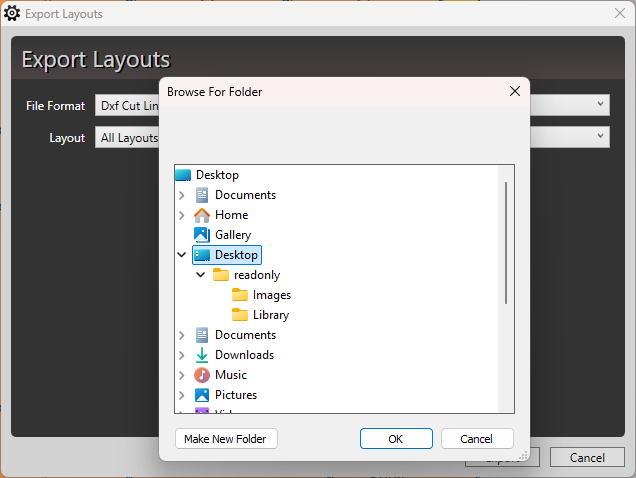
Task: Click the highlighted Desktop label
Action: tap(236, 255)
